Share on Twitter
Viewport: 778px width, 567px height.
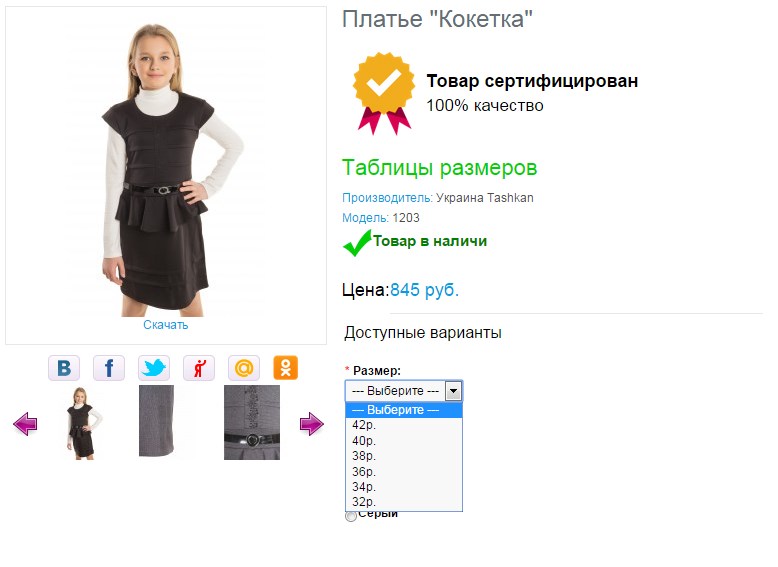coord(154,368)
